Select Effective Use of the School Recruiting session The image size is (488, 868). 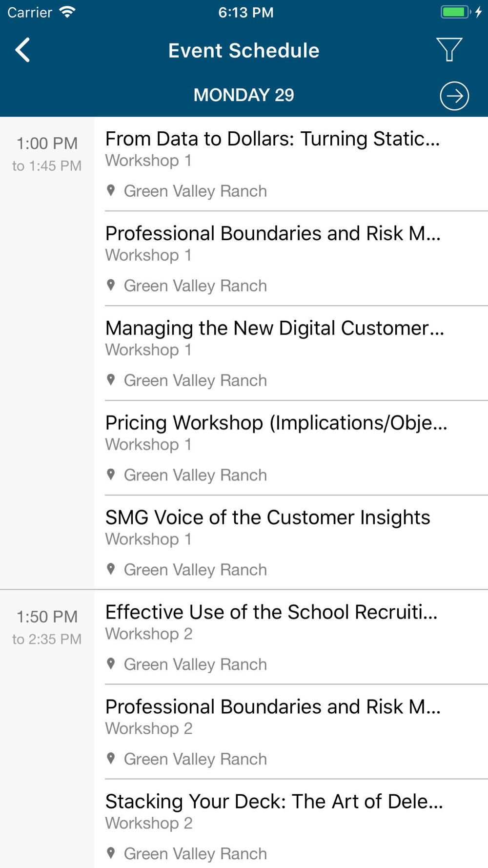pos(271,613)
